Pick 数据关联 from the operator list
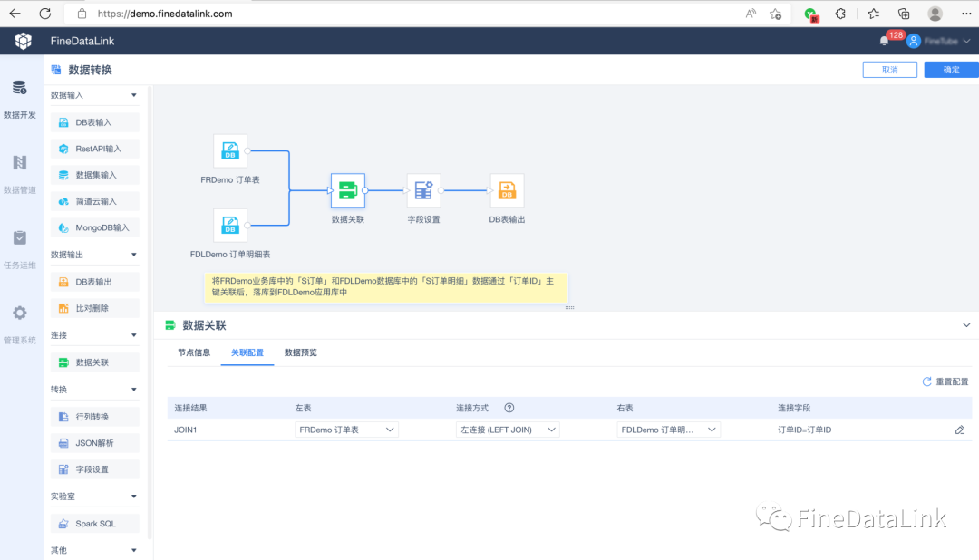 click(x=95, y=362)
